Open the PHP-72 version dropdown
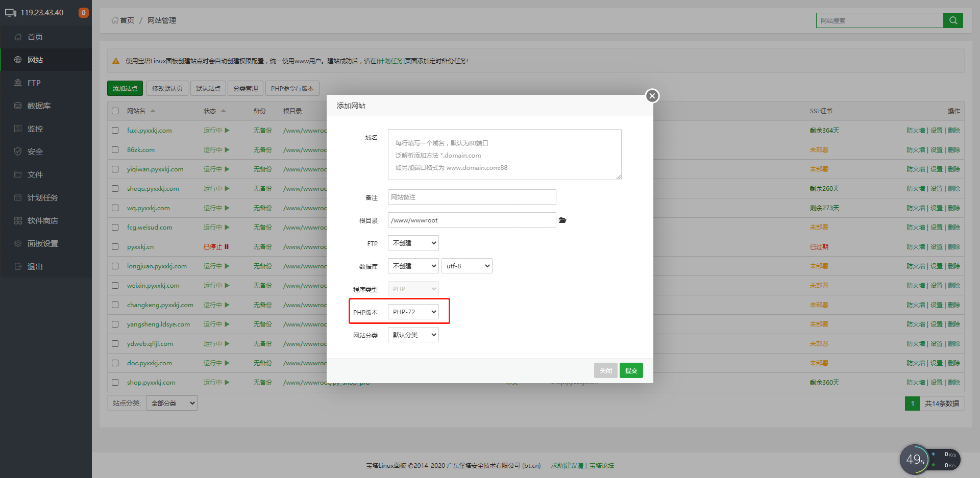Viewport: 980px width, 478px height. pyautogui.click(x=413, y=312)
